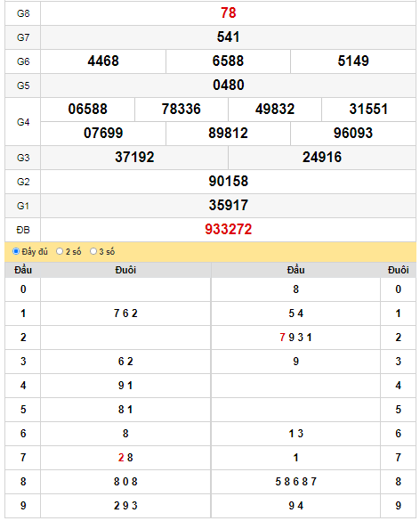Click head values "1 3" for tail 6

point(295,434)
